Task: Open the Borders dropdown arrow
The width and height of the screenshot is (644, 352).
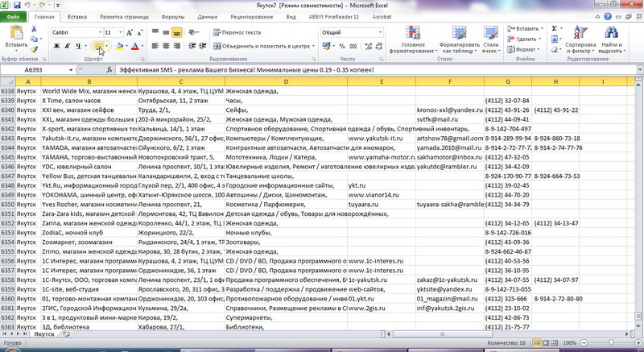Action: coord(107,46)
